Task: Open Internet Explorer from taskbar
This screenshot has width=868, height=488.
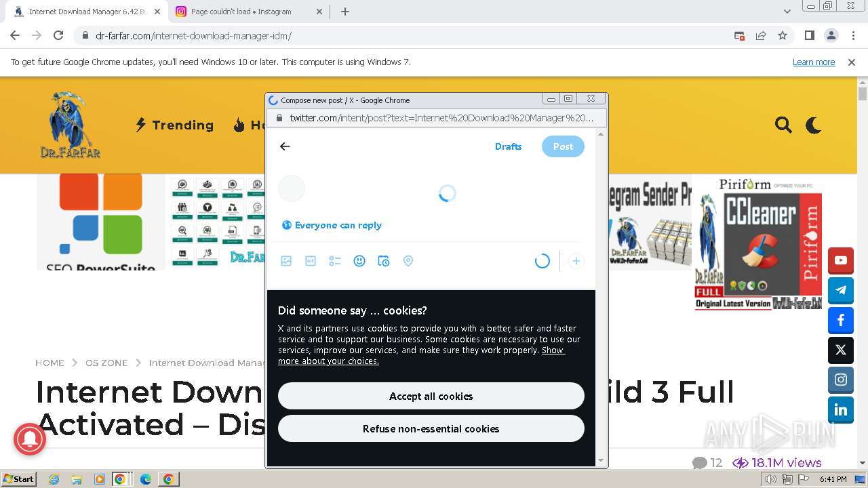Action: 54,479
